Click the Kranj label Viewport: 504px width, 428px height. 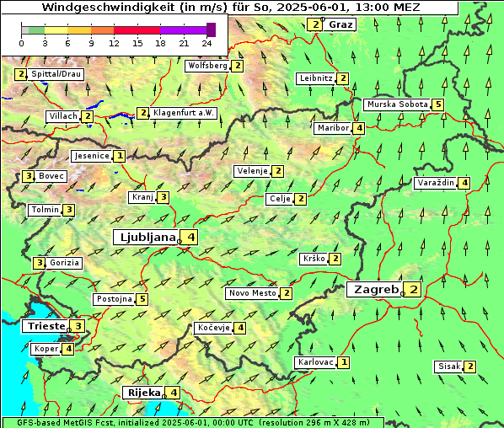(142, 197)
